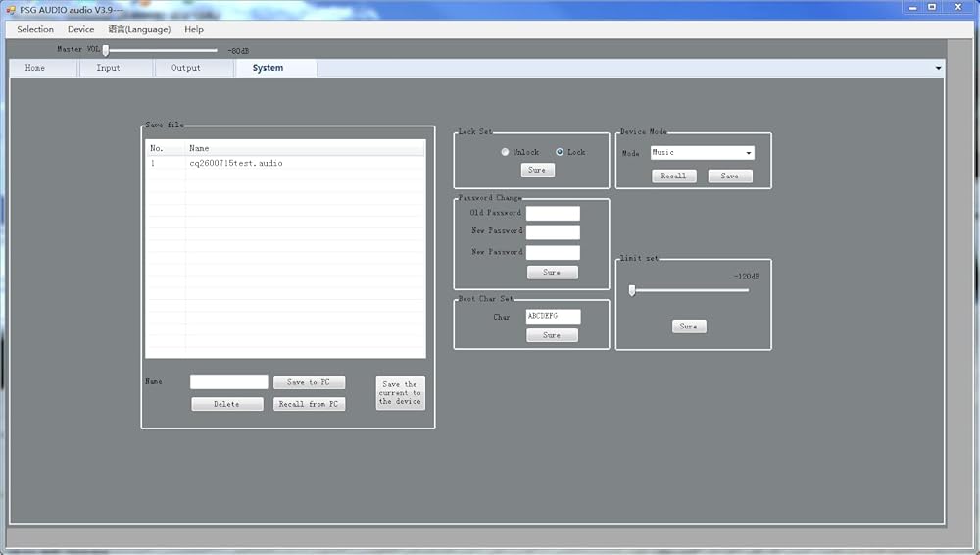Open the Device menu
Image resolution: width=980 pixels, height=555 pixels.
[80, 29]
